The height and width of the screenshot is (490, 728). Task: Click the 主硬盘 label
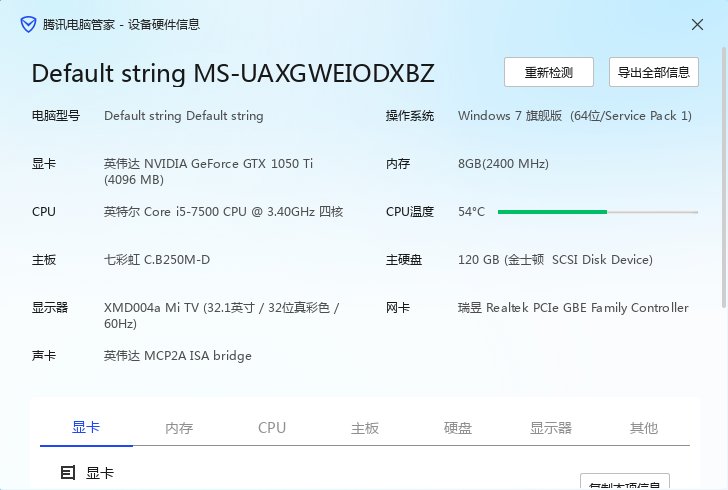pos(404,260)
